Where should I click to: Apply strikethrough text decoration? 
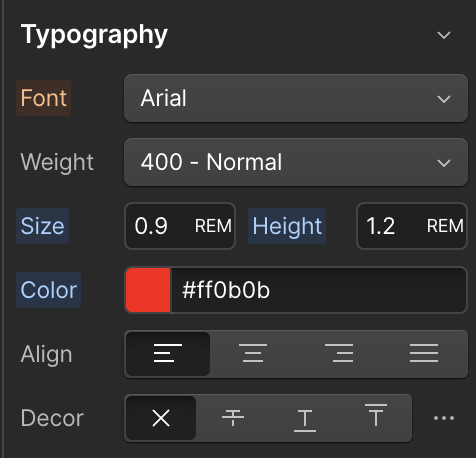[233, 418]
